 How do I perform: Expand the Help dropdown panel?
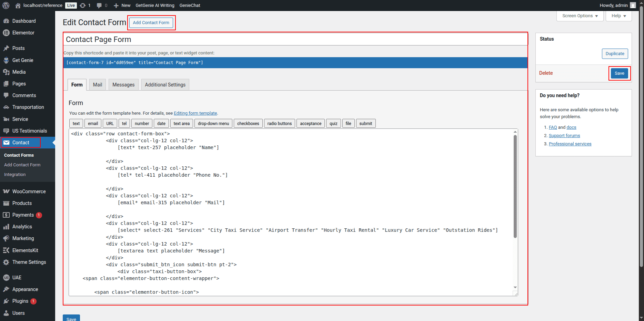click(x=619, y=16)
